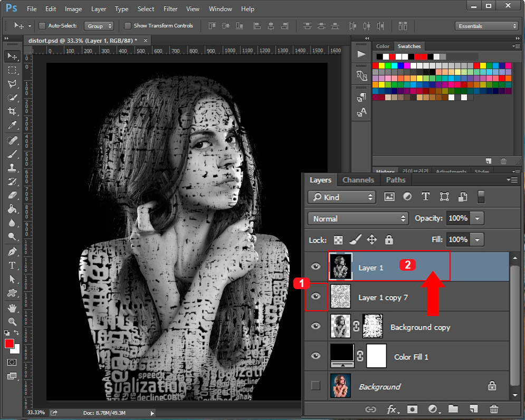The width and height of the screenshot is (525, 420).
Task: Swap foreground and background colors
Action: click(x=17, y=332)
